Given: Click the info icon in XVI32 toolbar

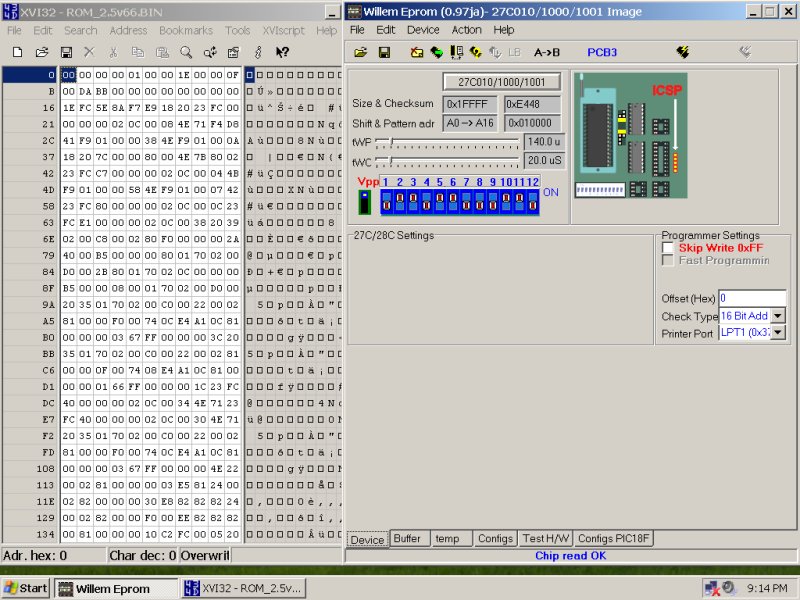Looking at the screenshot, I should pyautogui.click(x=258, y=52).
